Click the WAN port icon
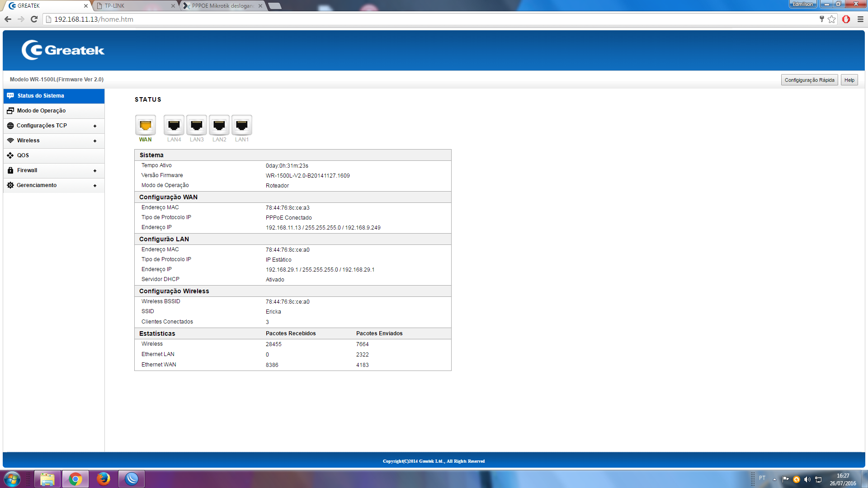Screen dimensions: 868x488 145,125
